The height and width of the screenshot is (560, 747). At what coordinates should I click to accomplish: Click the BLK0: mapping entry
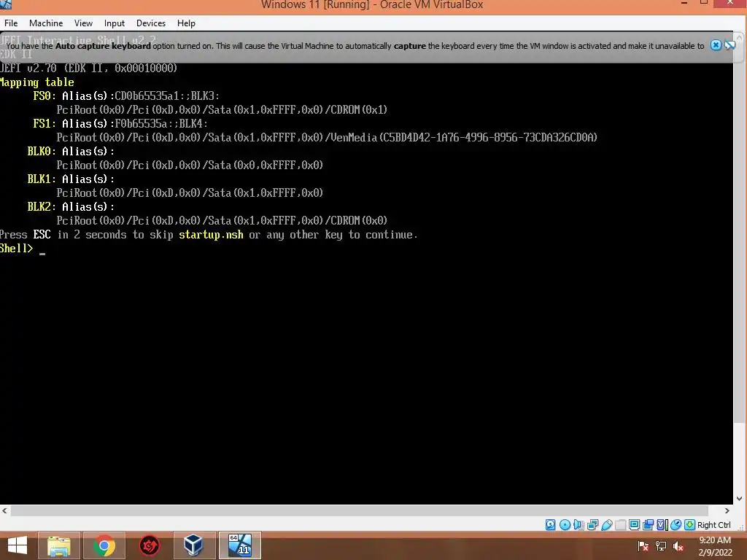click(71, 151)
